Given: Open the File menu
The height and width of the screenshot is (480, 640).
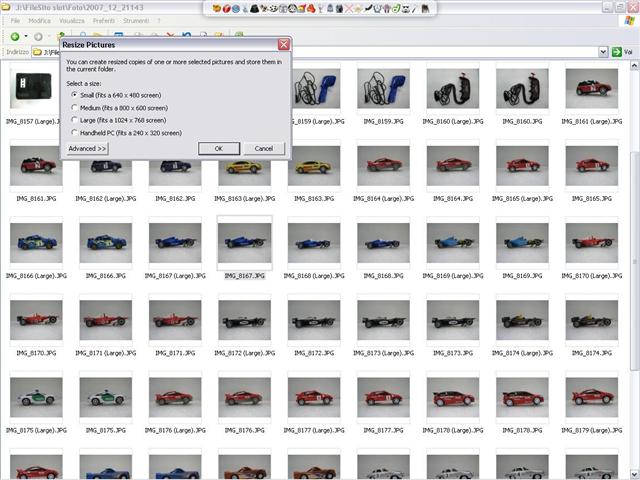Looking at the screenshot, I should [x=16, y=20].
